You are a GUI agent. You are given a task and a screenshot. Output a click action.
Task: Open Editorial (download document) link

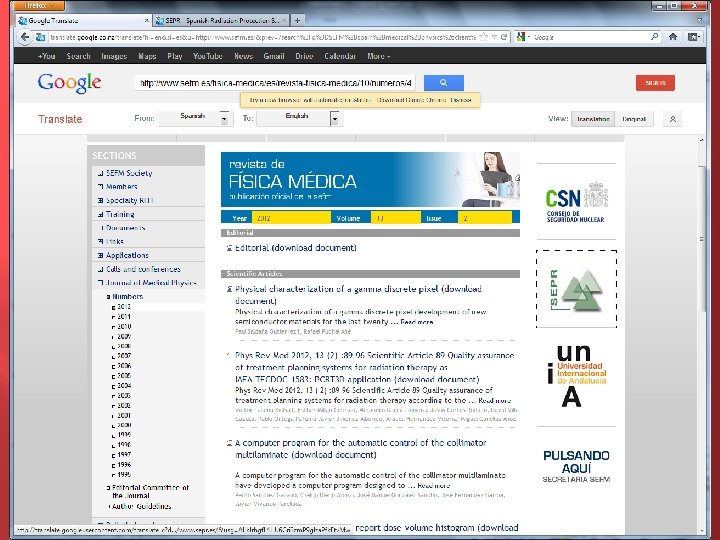click(296, 248)
